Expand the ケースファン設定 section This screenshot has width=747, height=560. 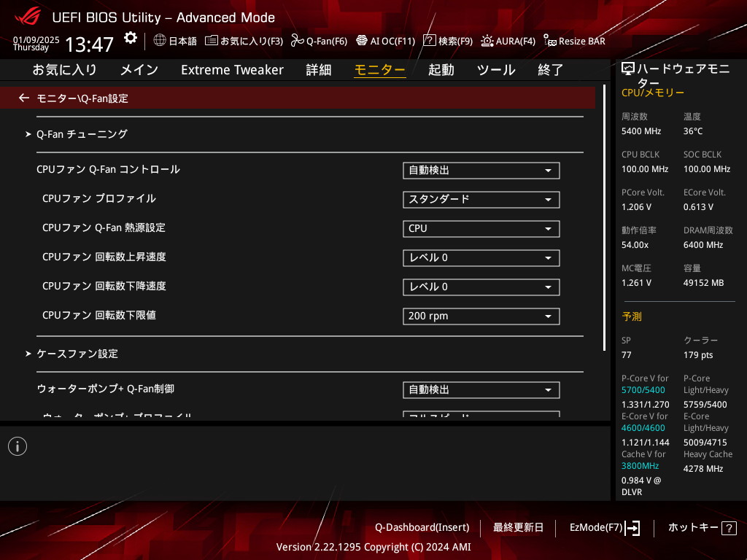pos(77,354)
